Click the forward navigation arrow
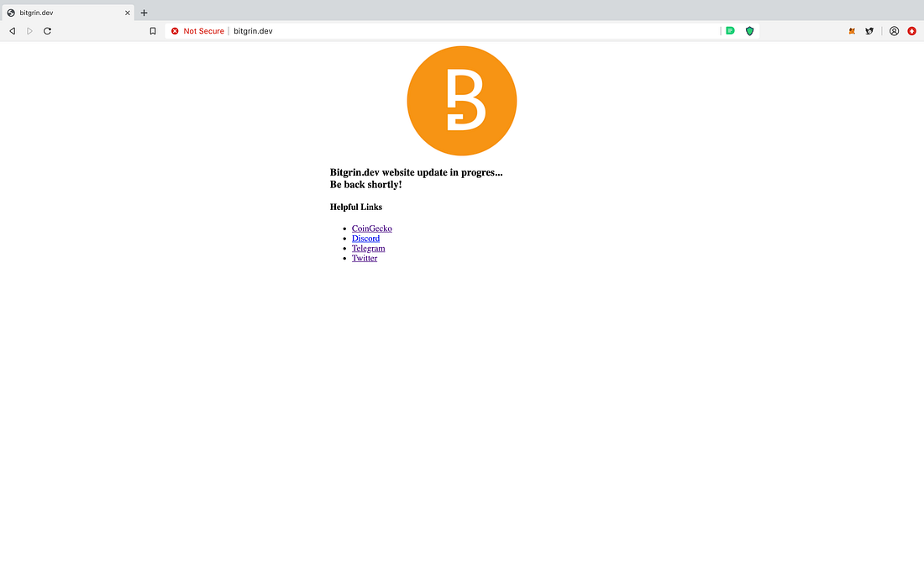924x578 pixels. point(29,31)
